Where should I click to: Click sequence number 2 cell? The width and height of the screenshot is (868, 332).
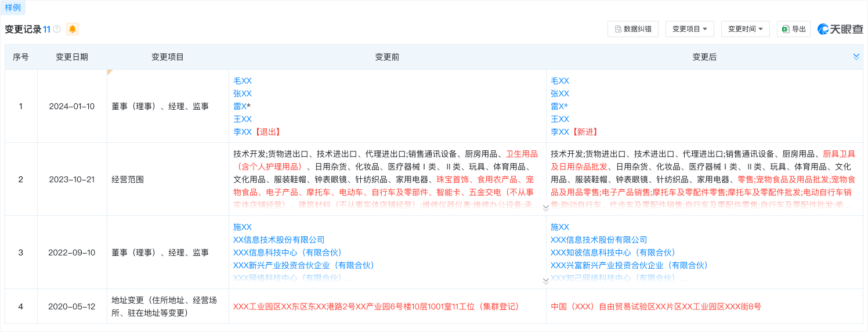[x=21, y=179]
